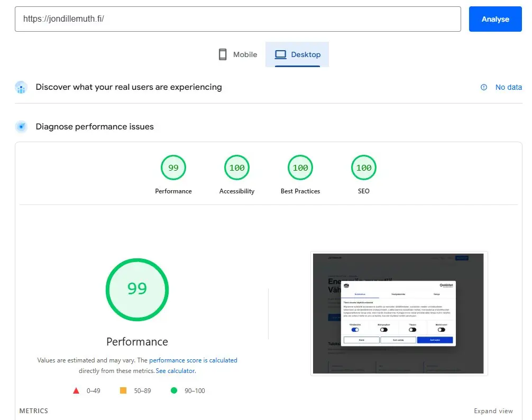Click the performance score is calculated link
The width and height of the screenshot is (532, 420).
point(193,360)
